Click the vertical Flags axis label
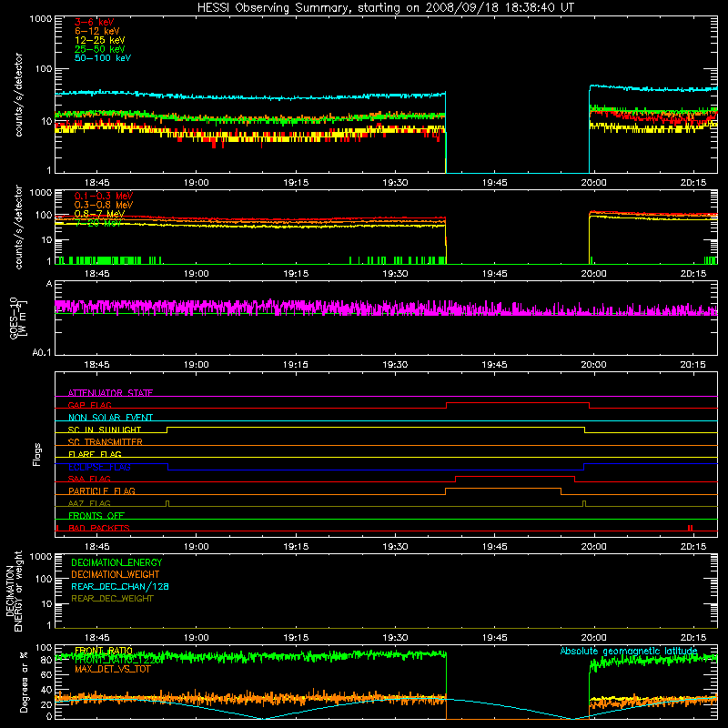Image resolution: width=728 pixels, height=728 pixels. pos(37,454)
